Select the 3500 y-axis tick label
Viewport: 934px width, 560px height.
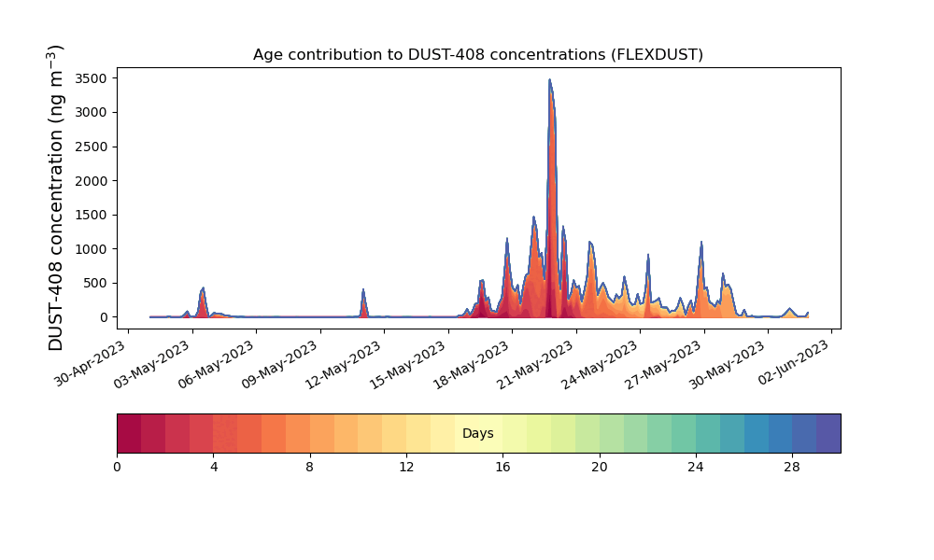point(92,78)
